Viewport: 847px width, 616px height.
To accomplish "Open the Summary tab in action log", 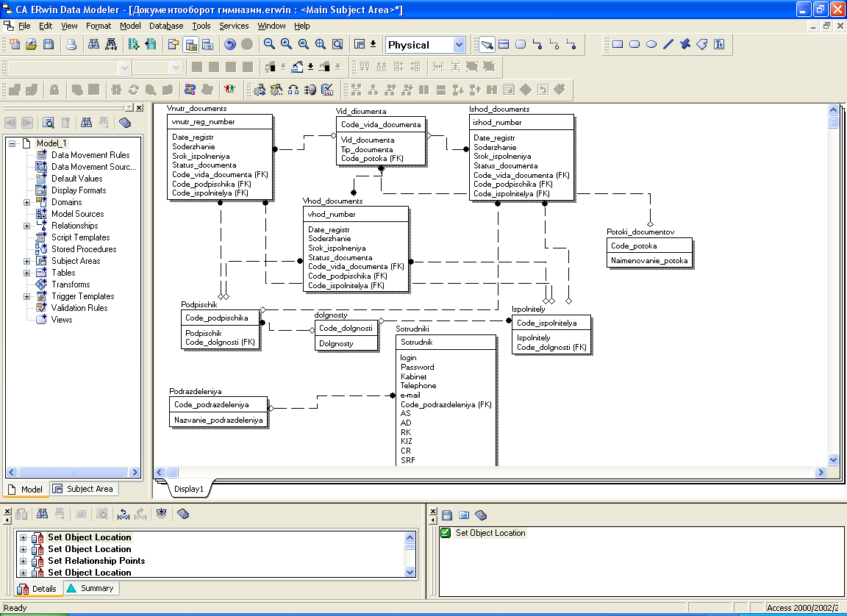I will coord(90,588).
